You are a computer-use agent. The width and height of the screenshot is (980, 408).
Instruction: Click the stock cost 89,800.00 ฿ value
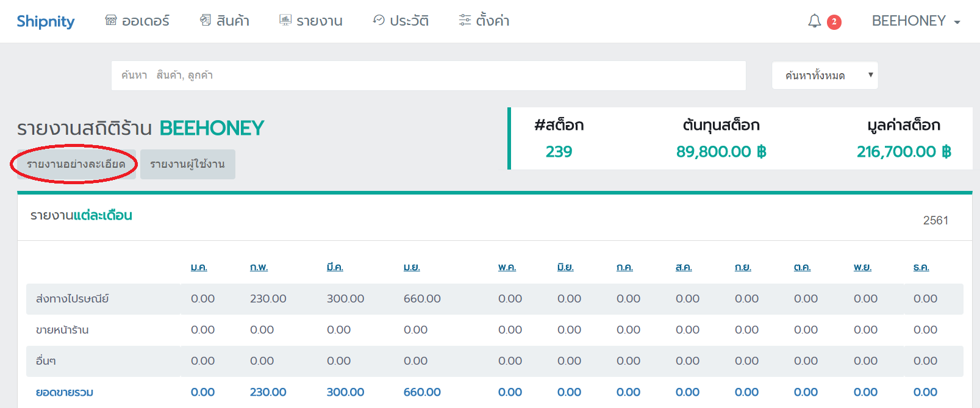(x=721, y=152)
